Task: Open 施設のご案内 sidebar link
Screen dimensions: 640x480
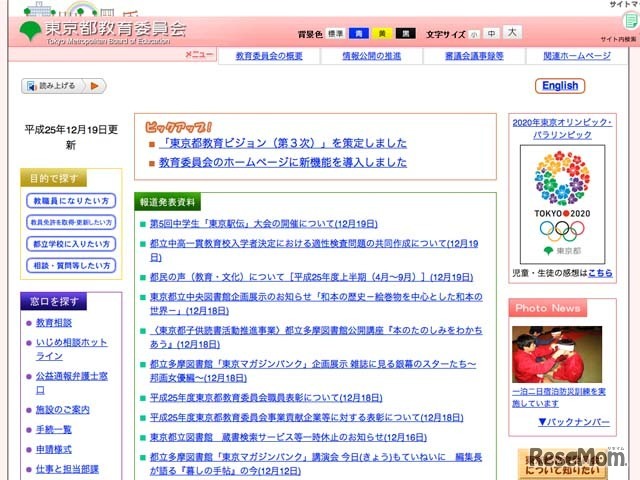Action: pos(63,409)
